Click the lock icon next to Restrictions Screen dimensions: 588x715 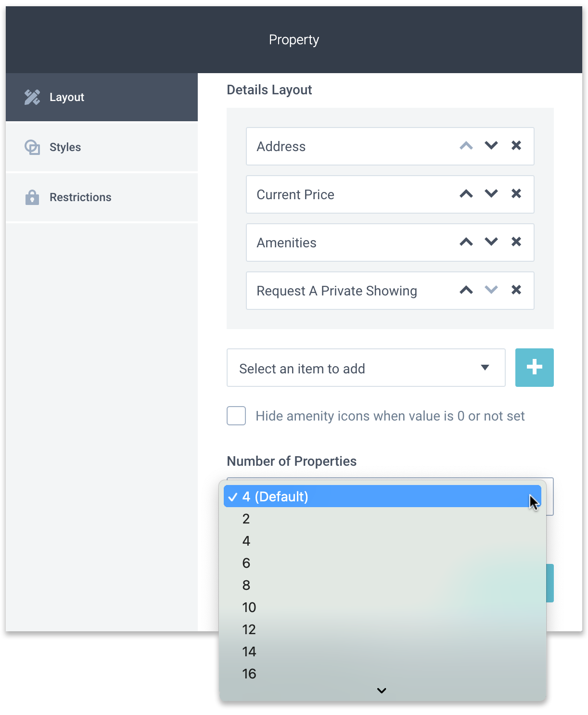pos(32,197)
